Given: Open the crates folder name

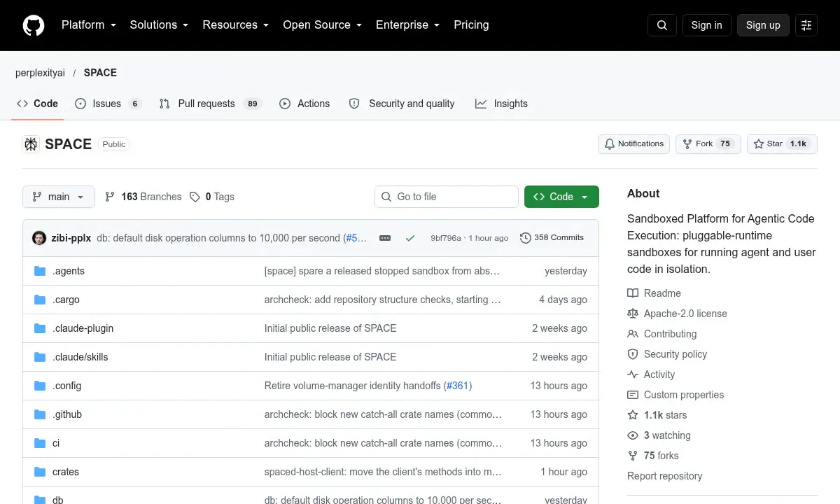Looking at the screenshot, I should (66, 472).
